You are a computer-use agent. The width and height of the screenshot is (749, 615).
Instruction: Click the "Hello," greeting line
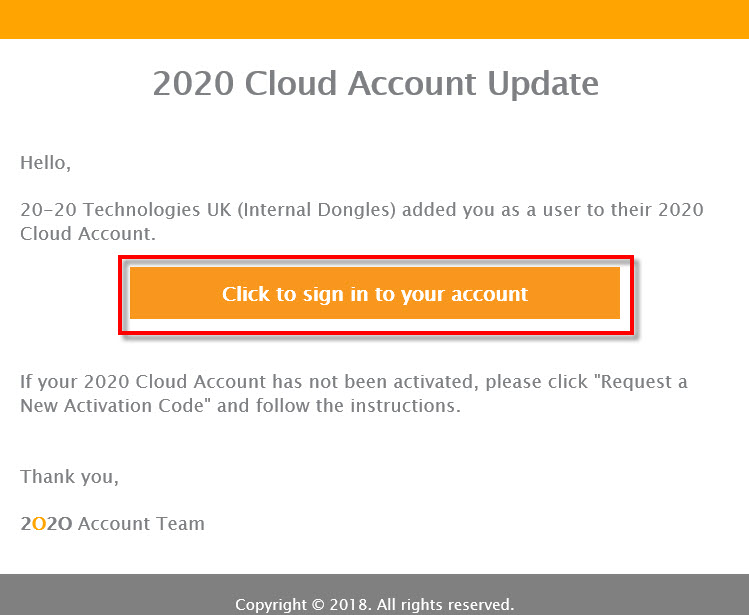click(x=45, y=163)
